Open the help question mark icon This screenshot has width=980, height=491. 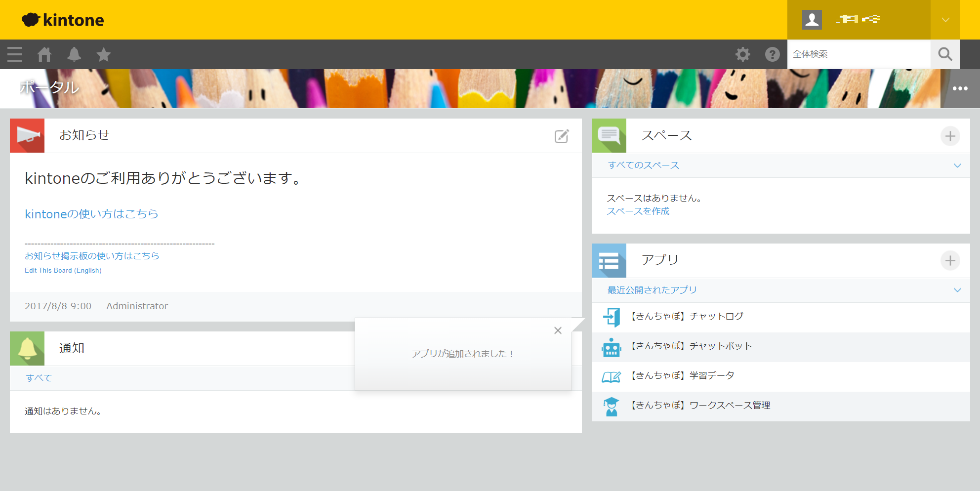772,54
